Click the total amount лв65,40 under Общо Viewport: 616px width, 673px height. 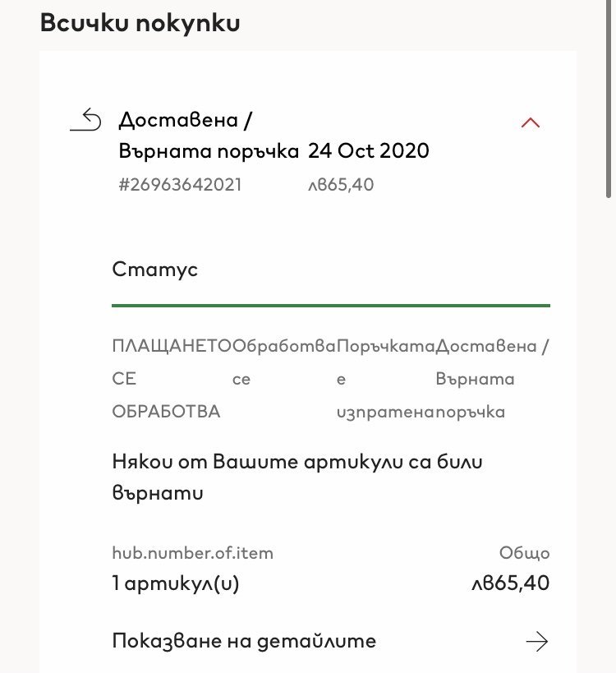click(510, 584)
